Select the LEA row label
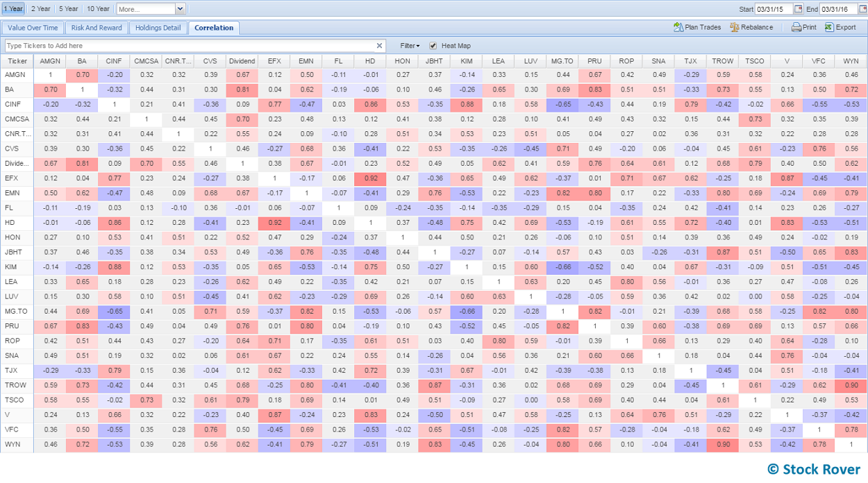Viewport: 868px width, 483px height. [17, 282]
